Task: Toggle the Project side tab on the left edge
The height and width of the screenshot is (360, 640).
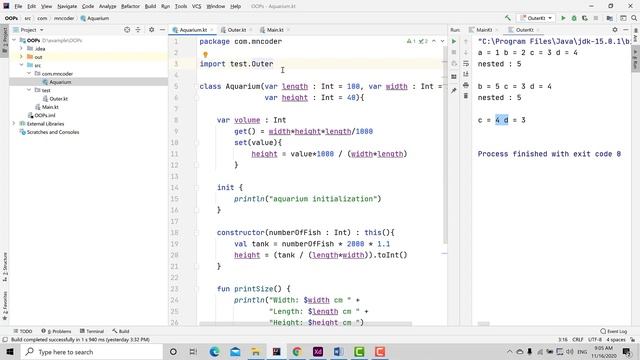Action: (x=4, y=40)
